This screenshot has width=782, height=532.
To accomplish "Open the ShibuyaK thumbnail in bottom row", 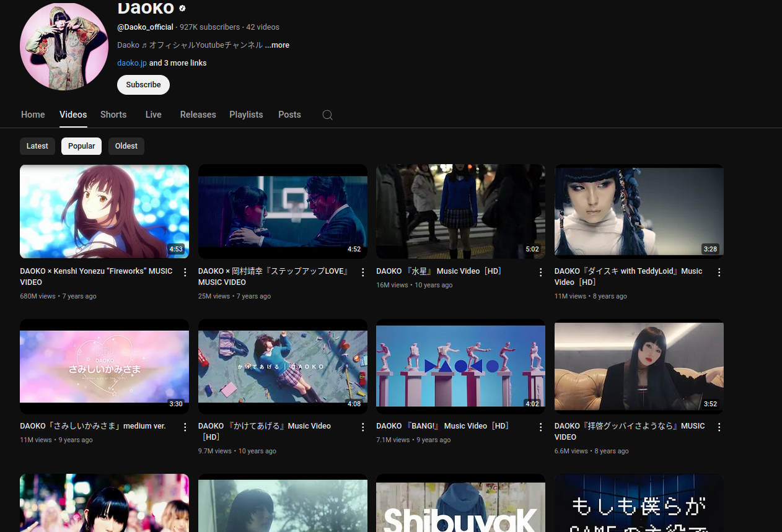I will coord(460,503).
